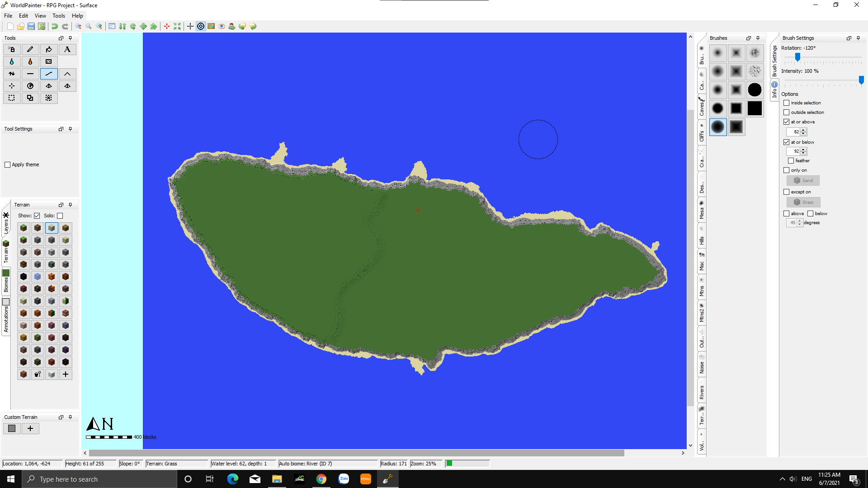Select the Flood with lava tool

30,61
